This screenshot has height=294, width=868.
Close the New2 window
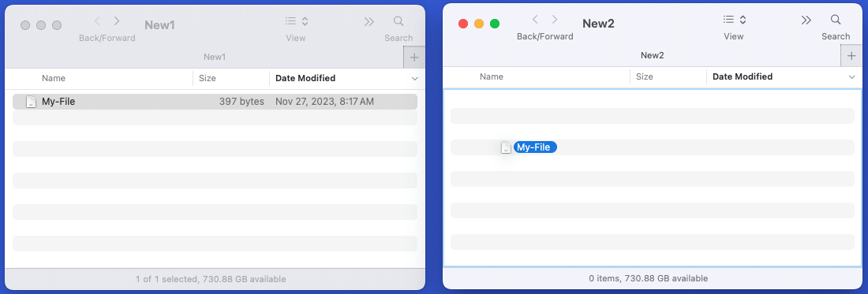tap(463, 24)
